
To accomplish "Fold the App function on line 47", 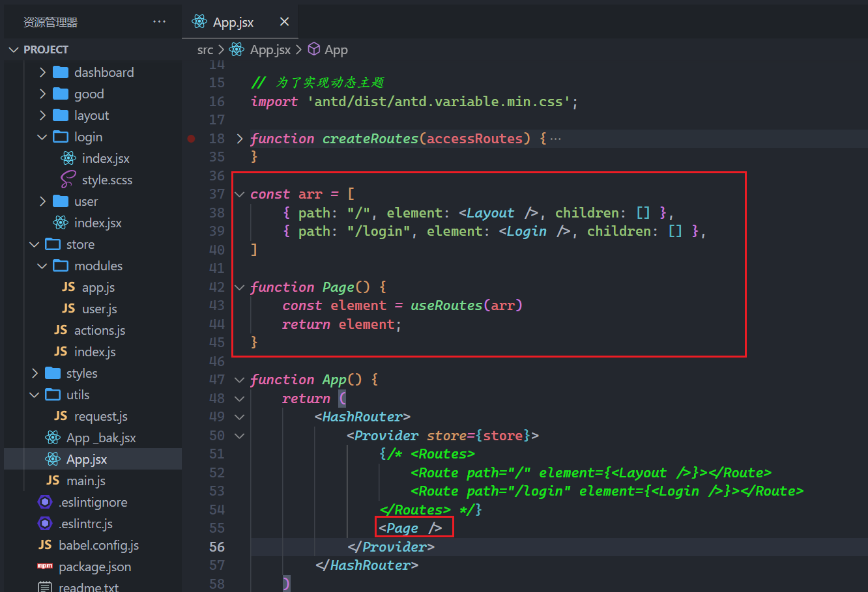I will coord(240,380).
